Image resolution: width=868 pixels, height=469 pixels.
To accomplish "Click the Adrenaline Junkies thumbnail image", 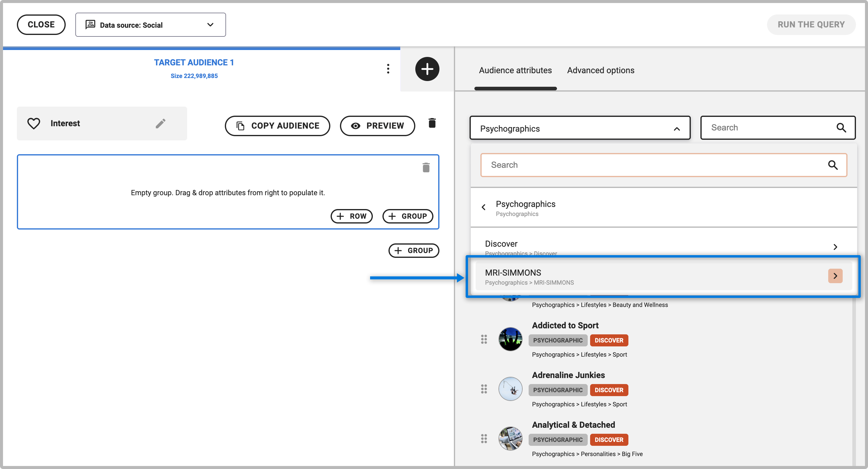I will (x=510, y=389).
